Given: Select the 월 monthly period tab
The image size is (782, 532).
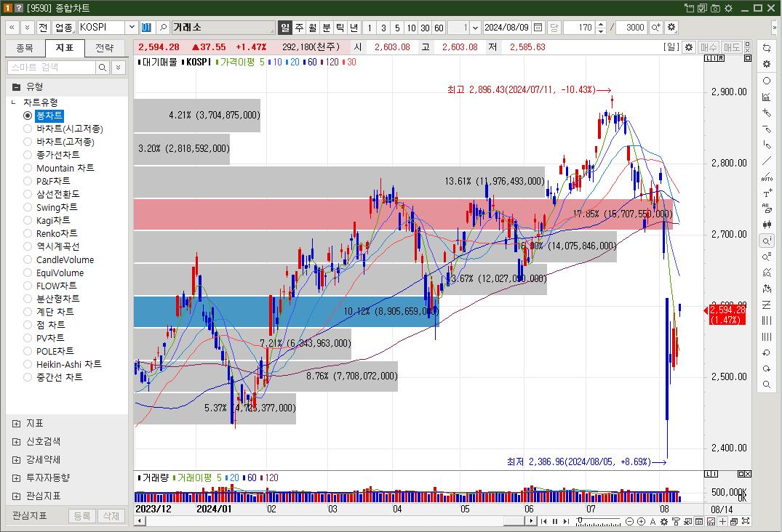Looking at the screenshot, I should click(312, 28).
